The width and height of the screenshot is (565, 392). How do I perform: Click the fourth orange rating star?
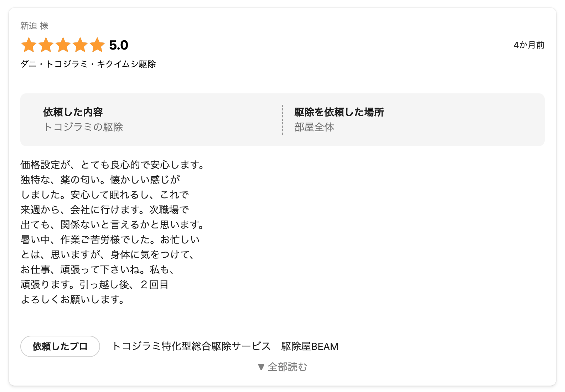pyautogui.click(x=80, y=45)
